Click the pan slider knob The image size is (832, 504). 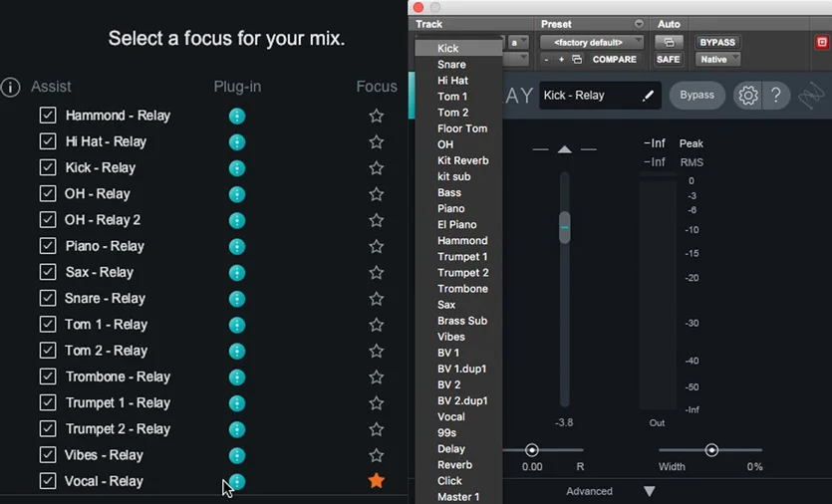[x=532, y=450]
